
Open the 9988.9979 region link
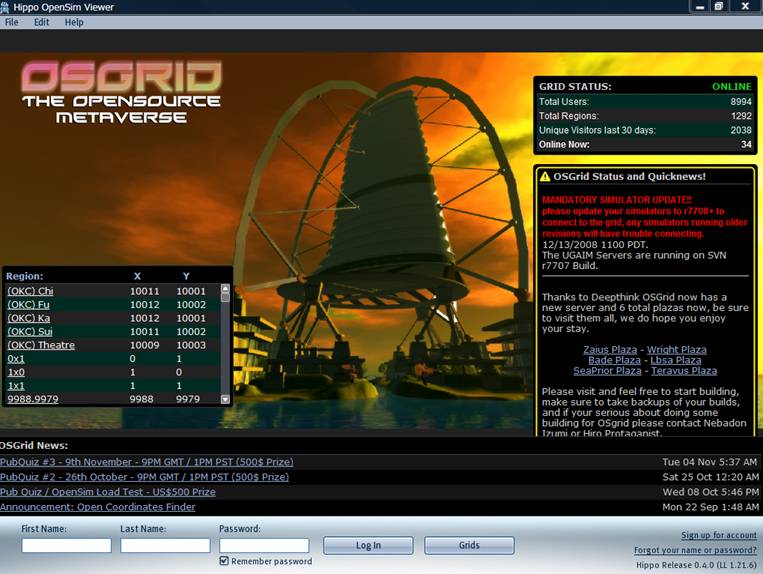click(x=33, y=399)
